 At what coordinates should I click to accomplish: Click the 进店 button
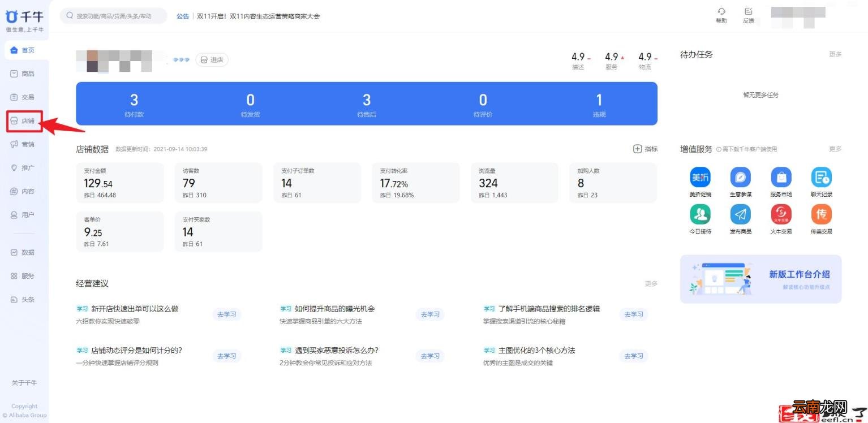tap(212, 59)
